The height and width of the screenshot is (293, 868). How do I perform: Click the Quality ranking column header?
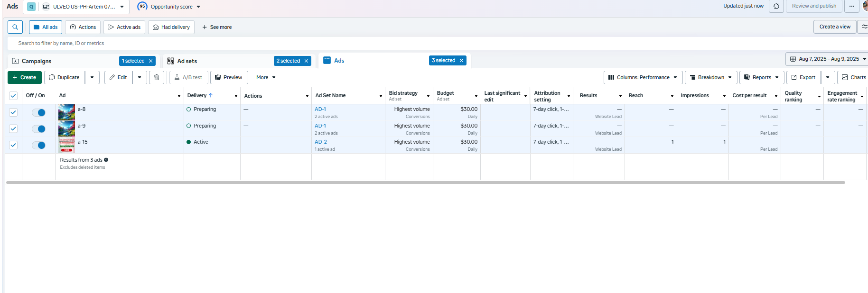pos(793,96)
